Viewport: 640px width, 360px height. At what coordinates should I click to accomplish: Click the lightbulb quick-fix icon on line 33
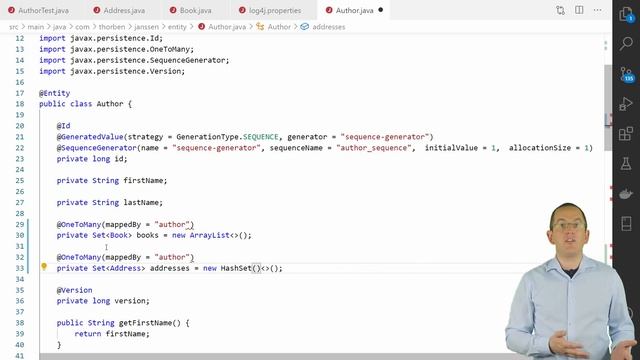tap(44, 267)
